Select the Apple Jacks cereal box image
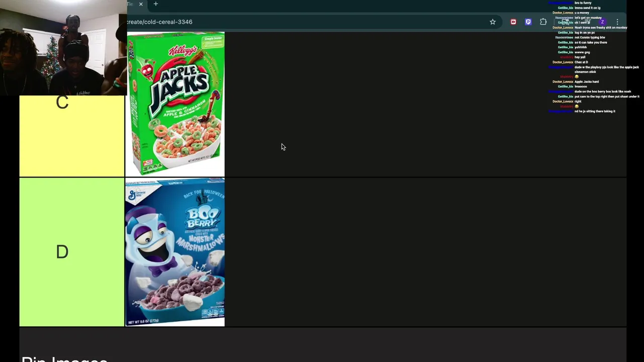The height and width of the screenshot is (362, 644). pyautogui.click(x=175, y=104)
